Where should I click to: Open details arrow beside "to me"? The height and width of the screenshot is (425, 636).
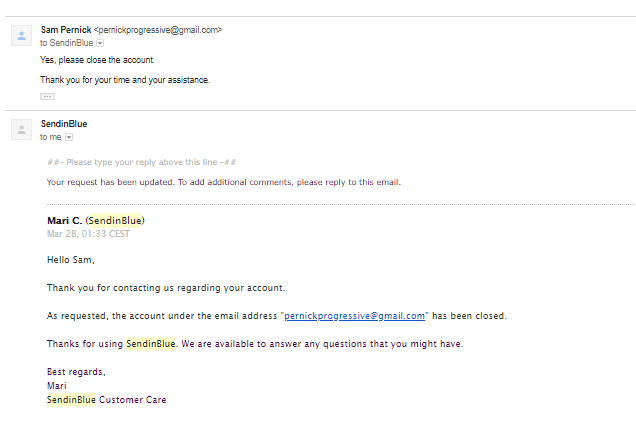click(69, 137)
